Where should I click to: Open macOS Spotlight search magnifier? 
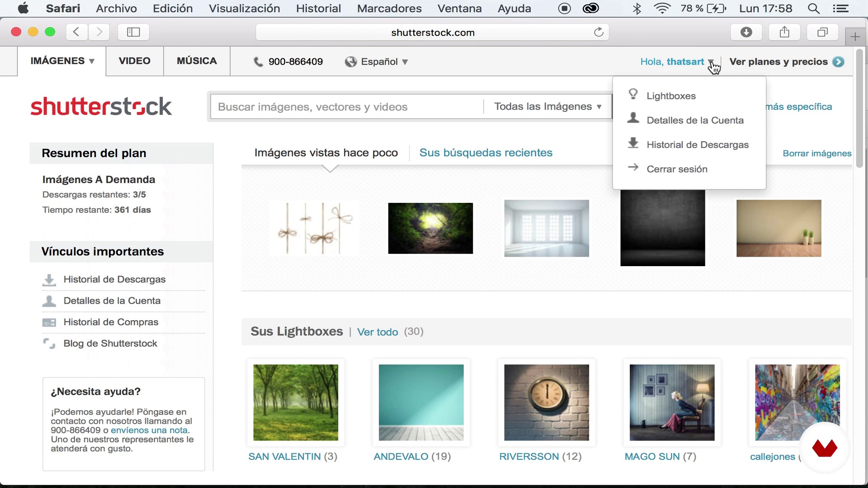[x=813, y=9]
